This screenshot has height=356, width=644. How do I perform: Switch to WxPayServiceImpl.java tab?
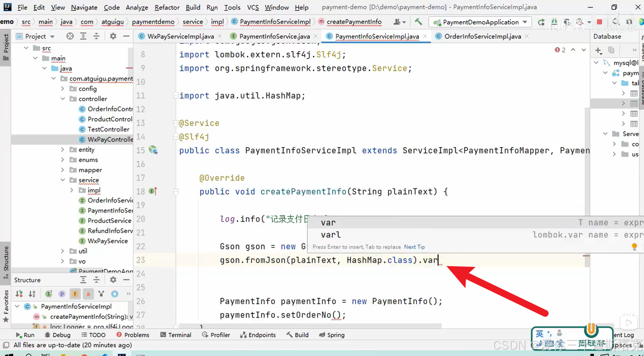tap(180, 36)
